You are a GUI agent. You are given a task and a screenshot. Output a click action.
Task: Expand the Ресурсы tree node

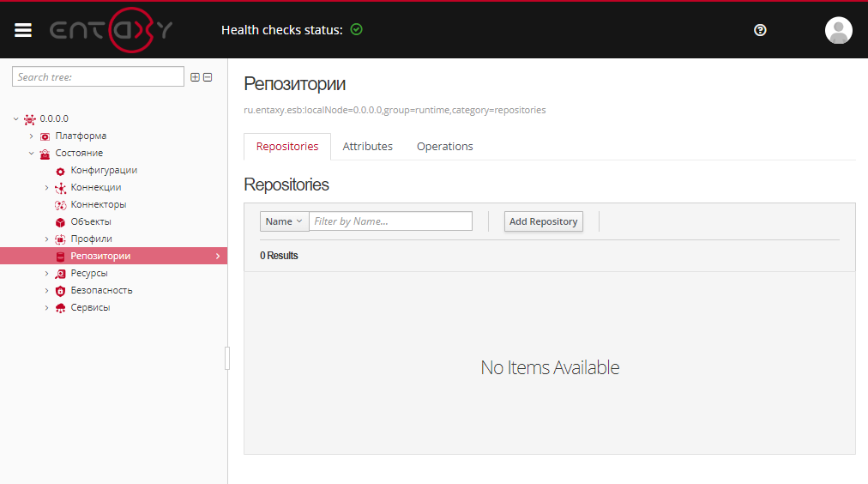(x=47, y=274)
